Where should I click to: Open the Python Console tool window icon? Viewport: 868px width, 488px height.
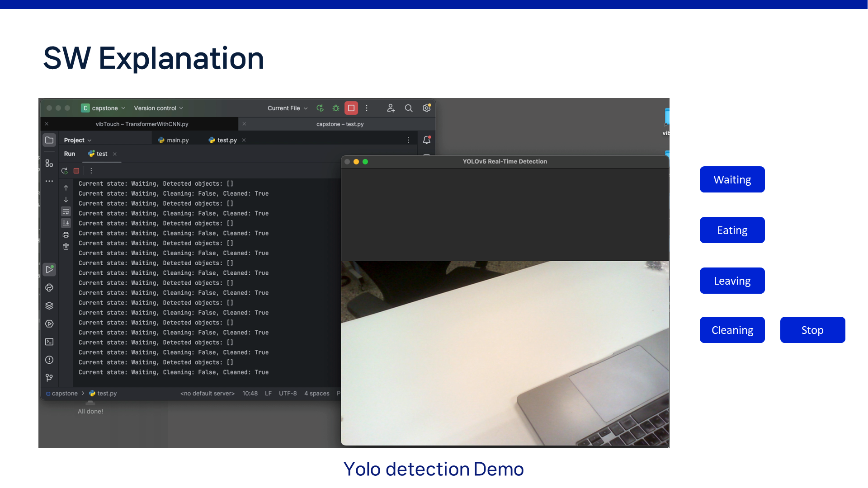[x=49, y=288]
